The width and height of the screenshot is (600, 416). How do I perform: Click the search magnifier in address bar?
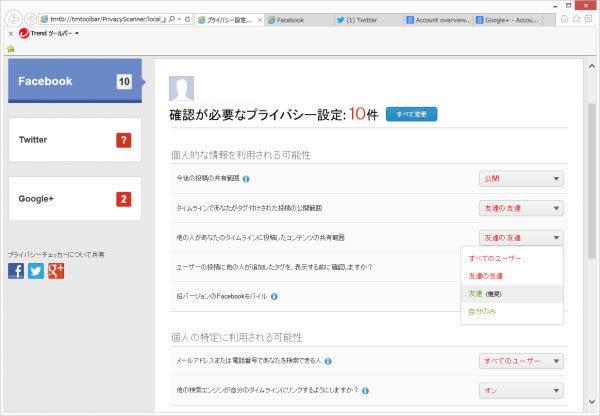172,19
